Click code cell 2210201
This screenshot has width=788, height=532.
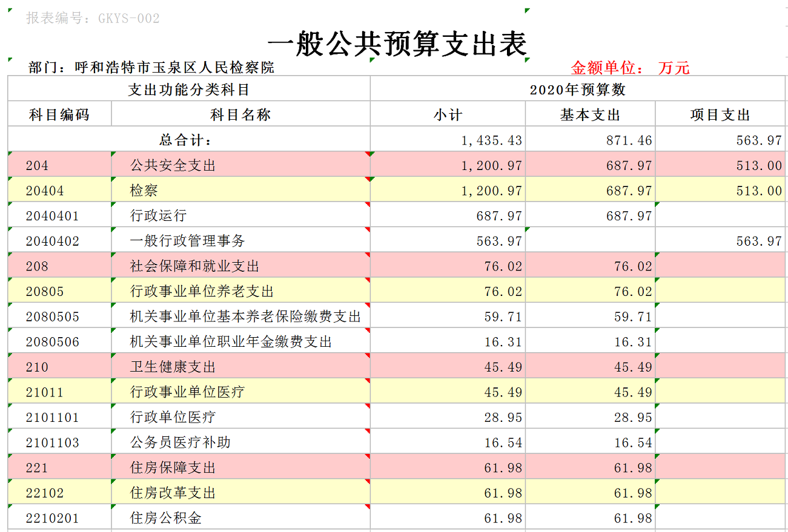pos(59,518)
